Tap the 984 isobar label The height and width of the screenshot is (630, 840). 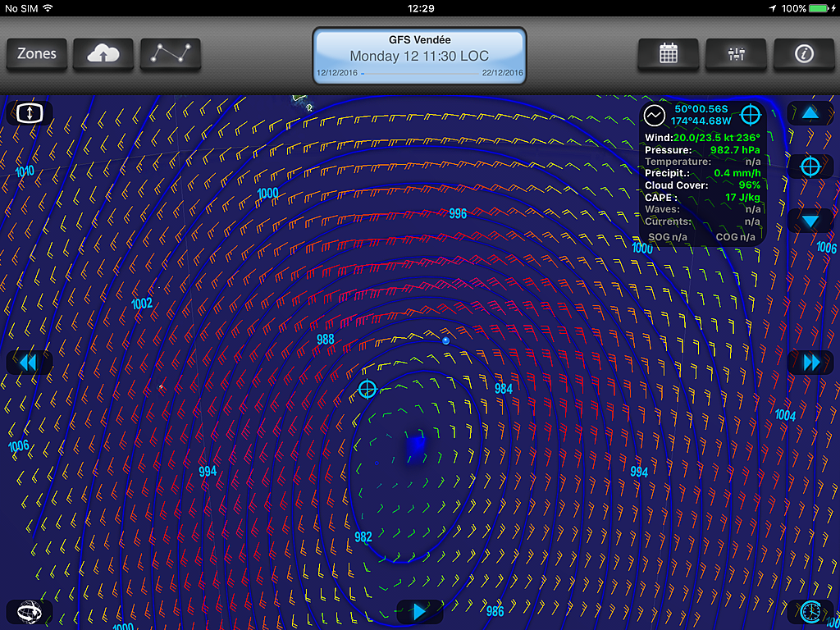coord(504,389)
